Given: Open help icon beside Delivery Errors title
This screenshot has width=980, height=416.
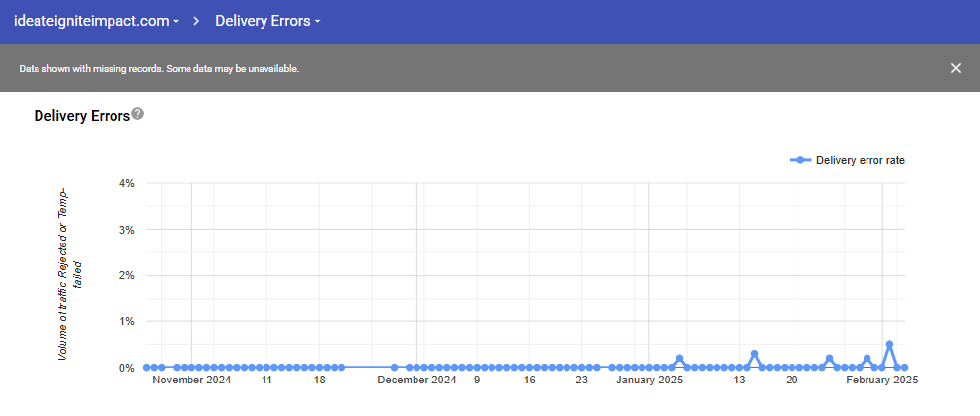Looking at the screenshot, I should click(x=138, y=114).
